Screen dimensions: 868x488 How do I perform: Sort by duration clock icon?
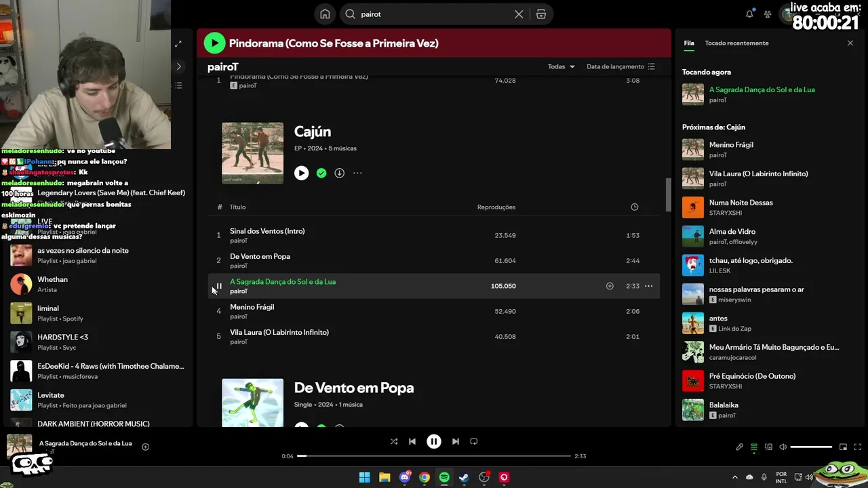click(x=635, y=207)
